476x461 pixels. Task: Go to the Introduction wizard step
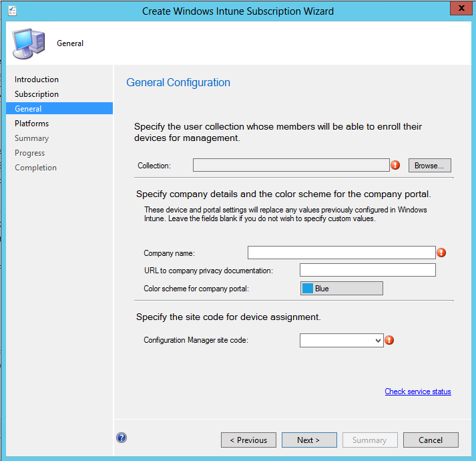coord(37,80)
